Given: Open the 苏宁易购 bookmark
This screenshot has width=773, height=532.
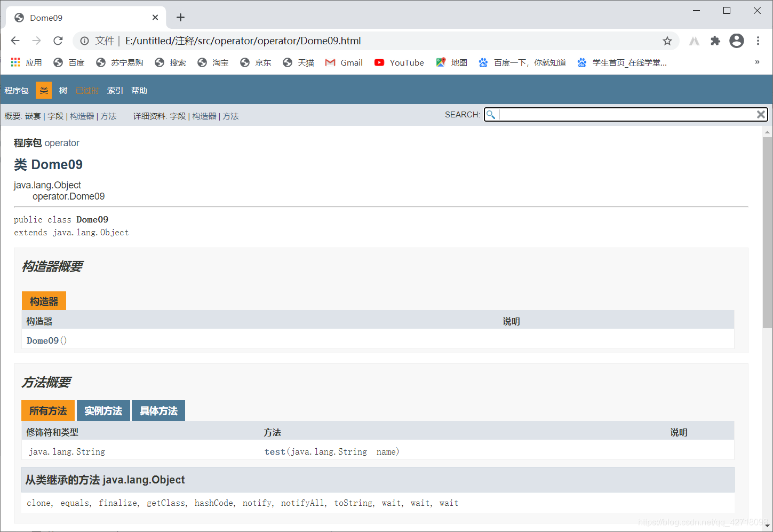Looking at the screenshot, I should point(119,62).
